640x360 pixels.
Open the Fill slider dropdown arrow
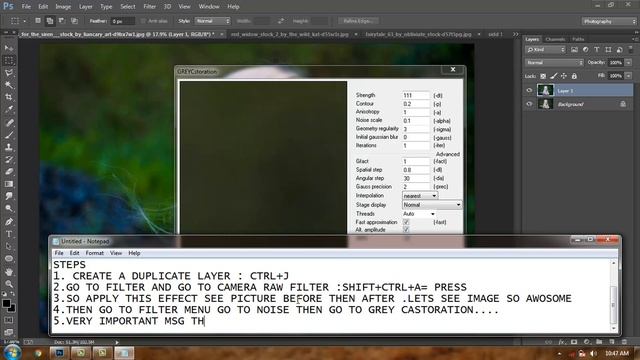pyautogui.click(x=629, y=76)
